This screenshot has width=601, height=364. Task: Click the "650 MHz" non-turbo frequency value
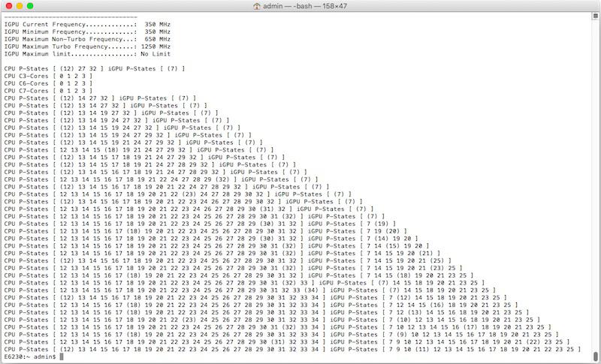157,39
